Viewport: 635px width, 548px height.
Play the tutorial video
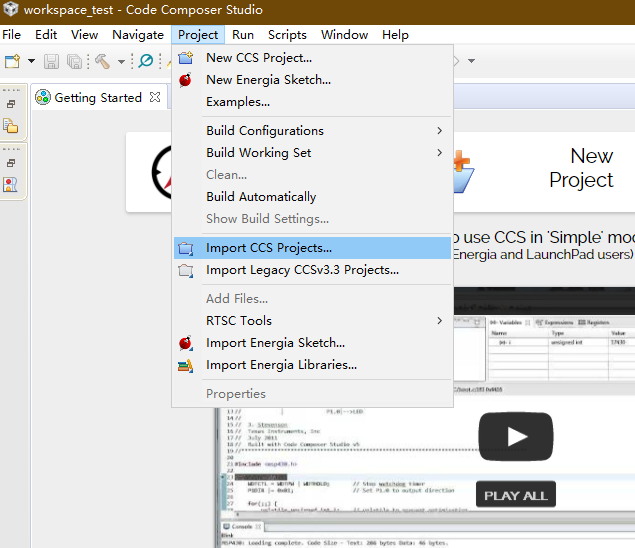point(515,436)
